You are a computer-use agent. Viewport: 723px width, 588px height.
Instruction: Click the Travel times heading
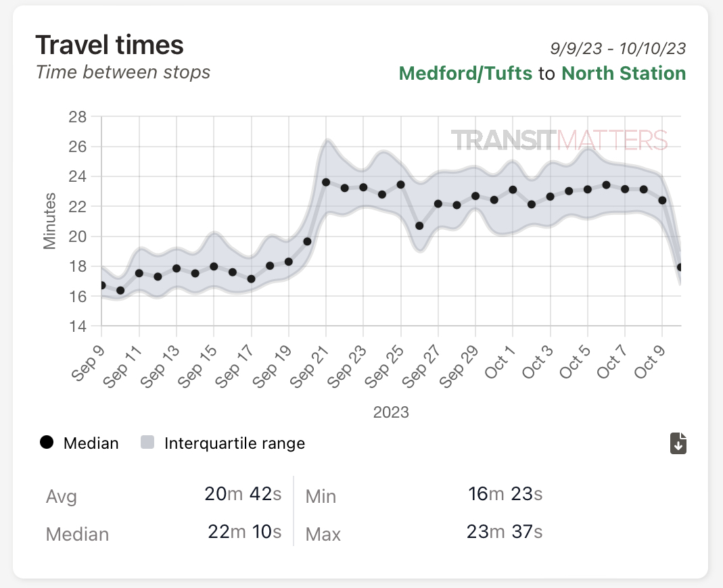[x=110, y=45]
